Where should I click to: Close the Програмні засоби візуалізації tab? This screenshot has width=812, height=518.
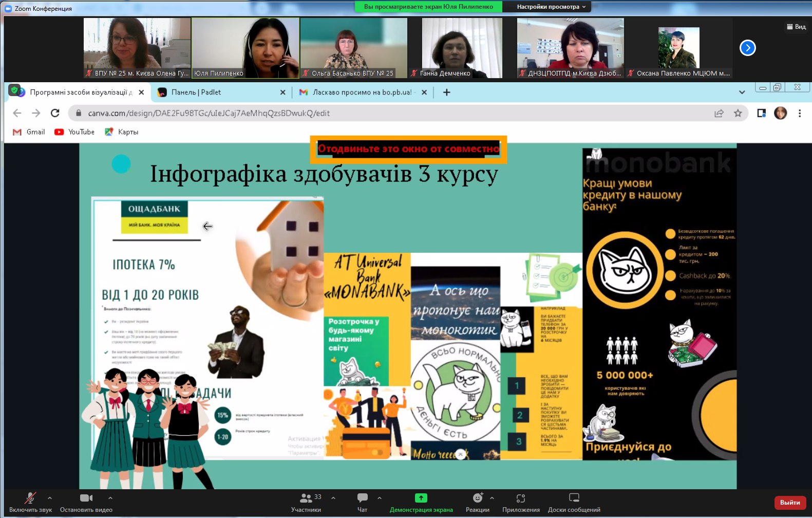[x=142, y=92]
